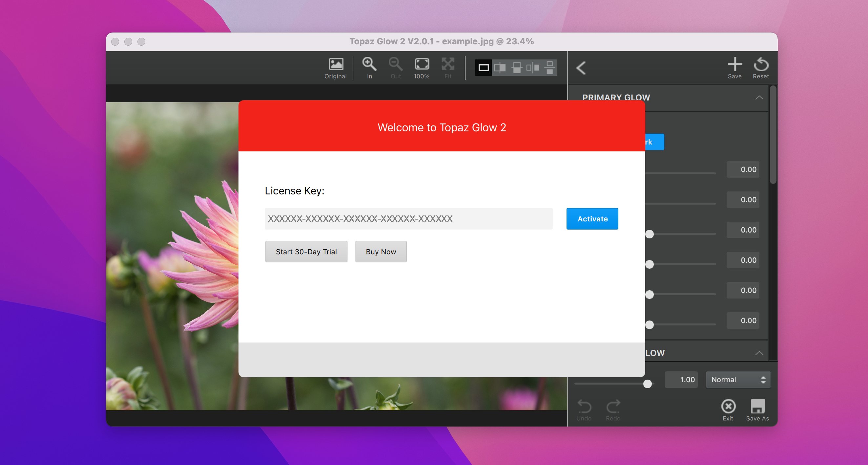
Task: Click Start 30-Day Trial
Action: coord(306,252)
